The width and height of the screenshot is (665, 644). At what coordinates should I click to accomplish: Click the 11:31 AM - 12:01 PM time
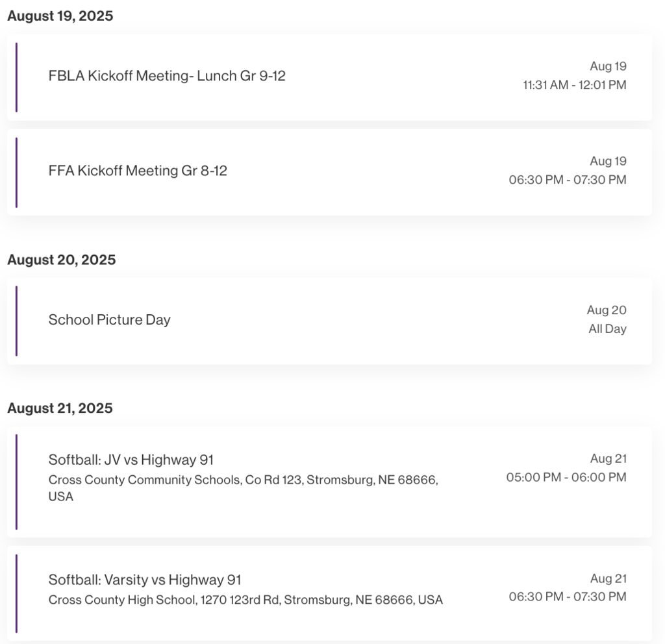(575, 85)
